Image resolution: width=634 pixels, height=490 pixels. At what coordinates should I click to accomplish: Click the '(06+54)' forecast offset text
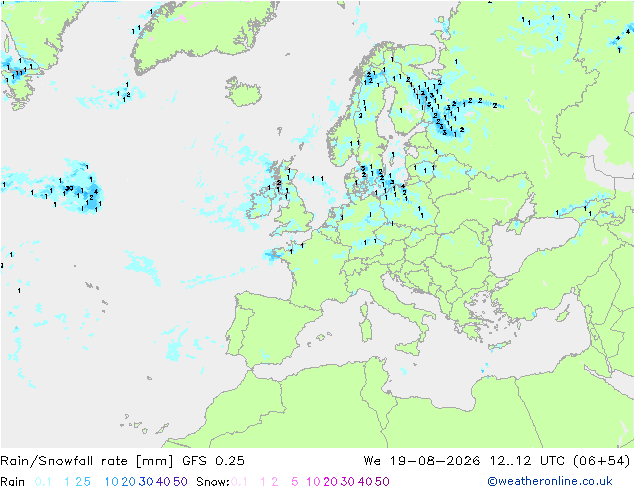click(602, 461)
